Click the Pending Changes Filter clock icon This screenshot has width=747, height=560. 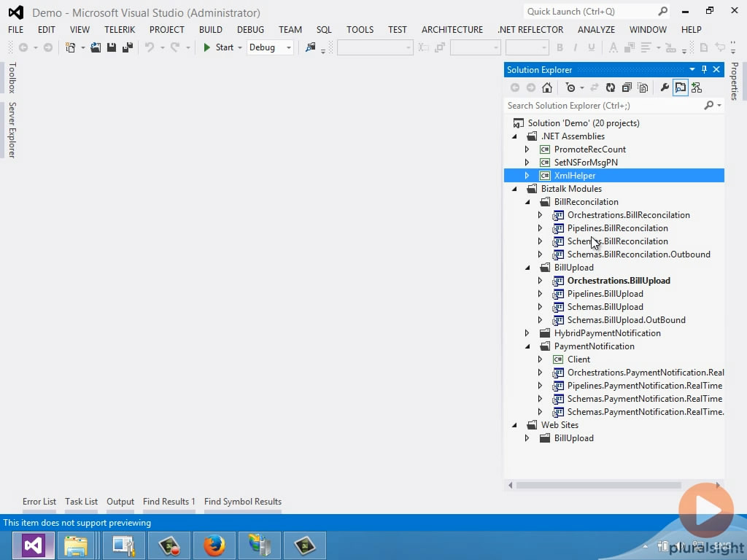point(570,87)
